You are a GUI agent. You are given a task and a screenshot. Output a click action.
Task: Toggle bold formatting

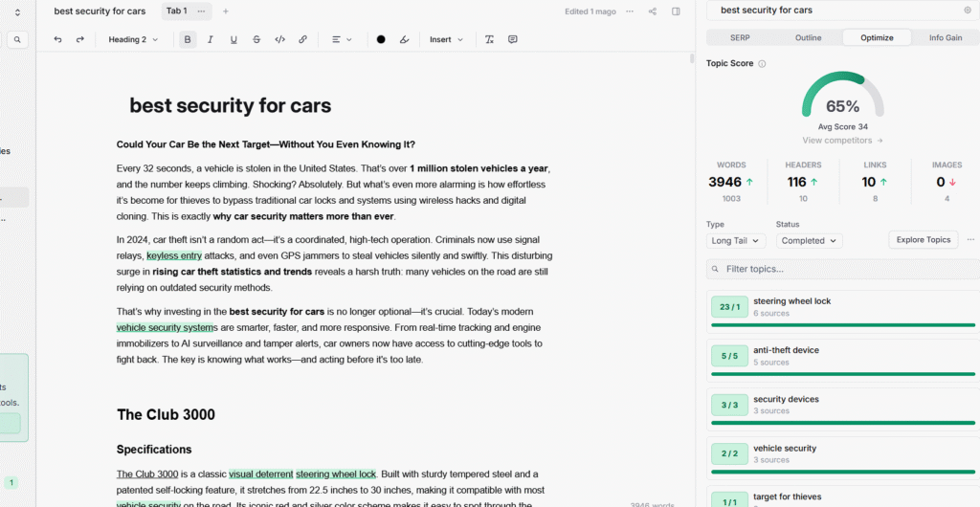[188, 40]
